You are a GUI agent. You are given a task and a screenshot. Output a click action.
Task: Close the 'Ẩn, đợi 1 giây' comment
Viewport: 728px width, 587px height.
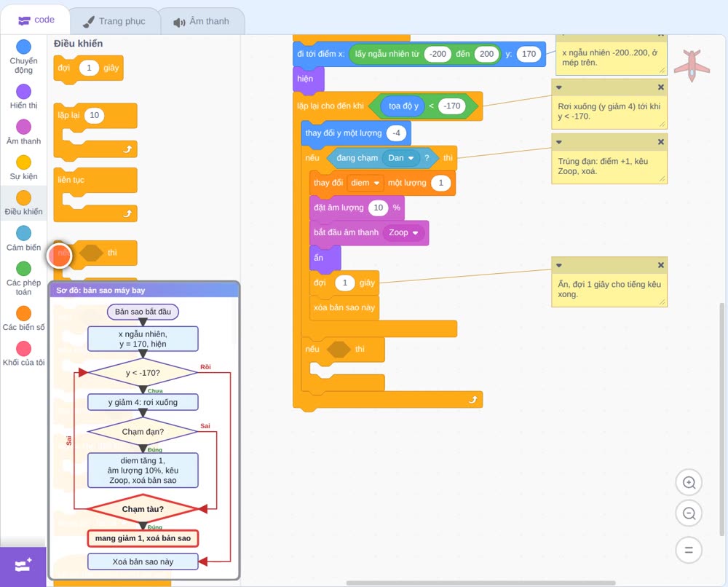[x=661, y=265]
